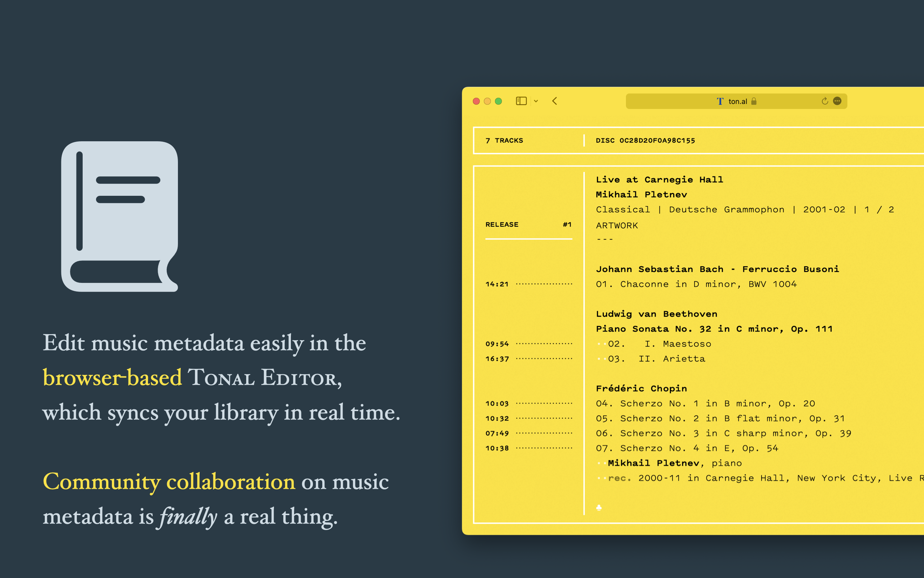Click the release number #1

pos(567,224)
